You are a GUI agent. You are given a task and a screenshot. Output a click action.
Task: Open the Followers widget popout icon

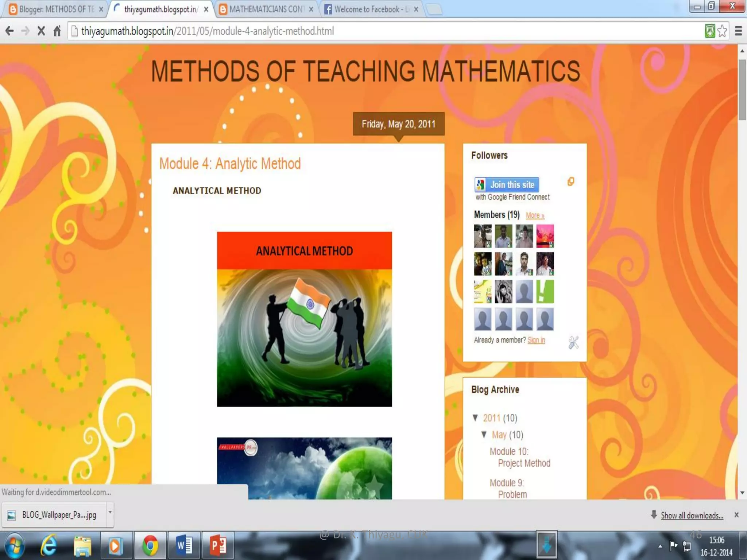571,182
